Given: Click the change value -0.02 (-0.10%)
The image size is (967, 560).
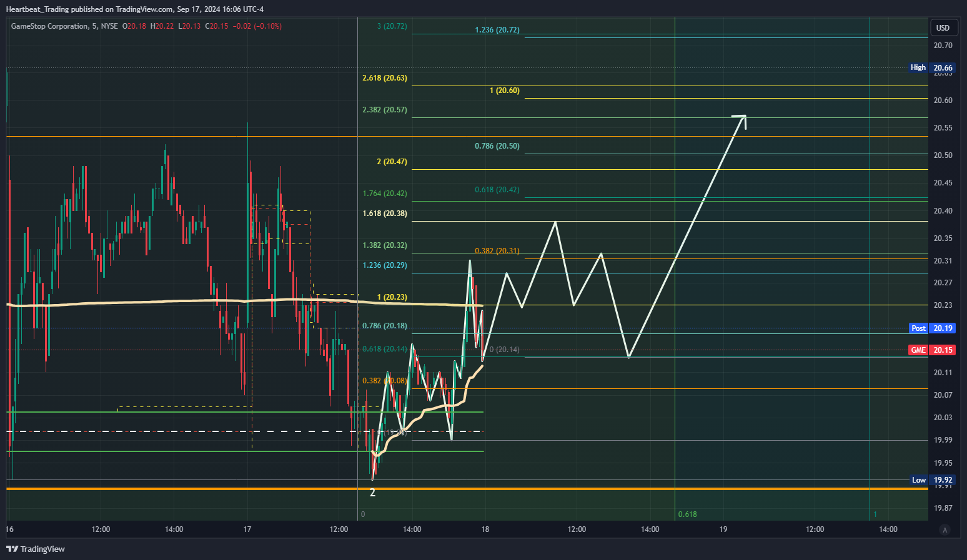Looking at the screenshot, I should tap(257, 26).
